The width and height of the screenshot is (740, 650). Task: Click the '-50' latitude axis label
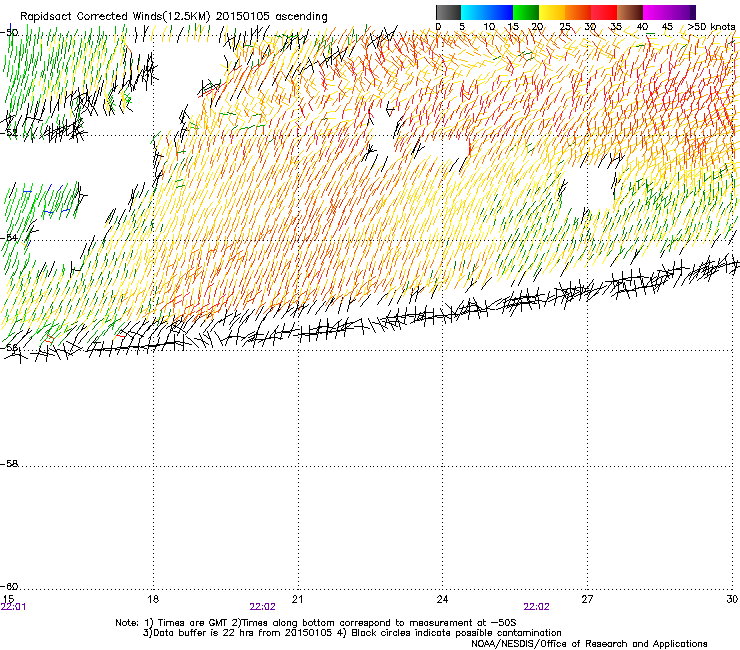click(x=9, y=33)
